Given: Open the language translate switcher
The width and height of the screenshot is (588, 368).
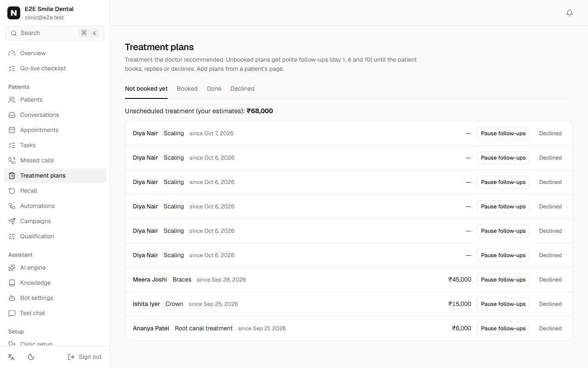Looking at the screenshot, I should [x=11, y=357].
